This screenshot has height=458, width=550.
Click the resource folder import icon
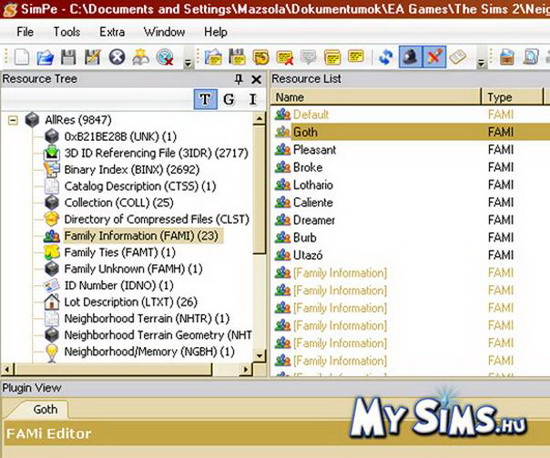click(213, 57)
